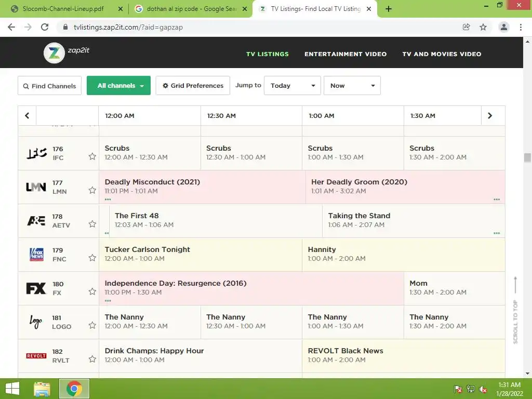Click the muted volume tray icon
Viewport: 532px width, 399px height.
(483, 389)
